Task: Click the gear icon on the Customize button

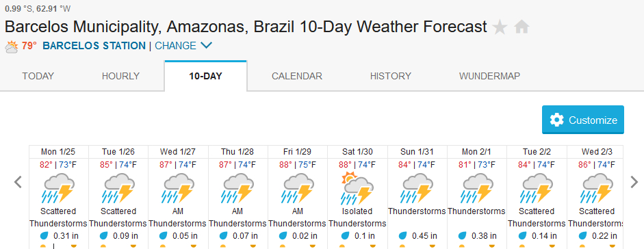Action: (x=556, y=120)
